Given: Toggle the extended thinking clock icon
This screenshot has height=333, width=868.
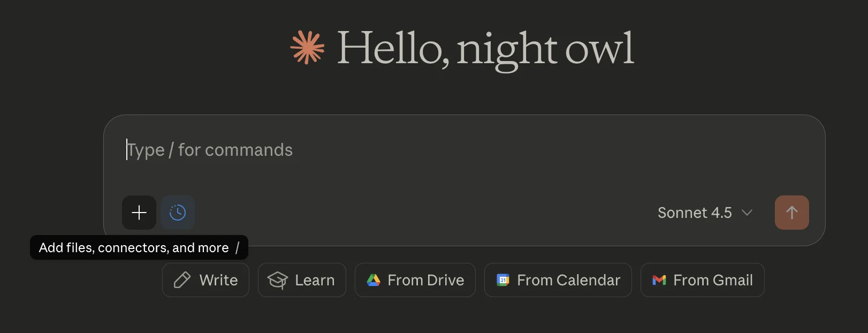Looking at the screenshot, I should pos(178,213).
